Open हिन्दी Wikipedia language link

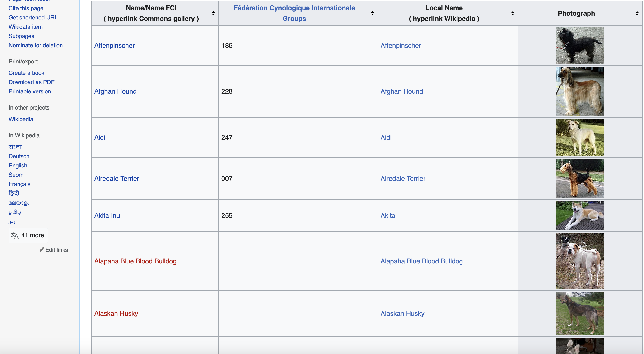(x=14, y=193)
